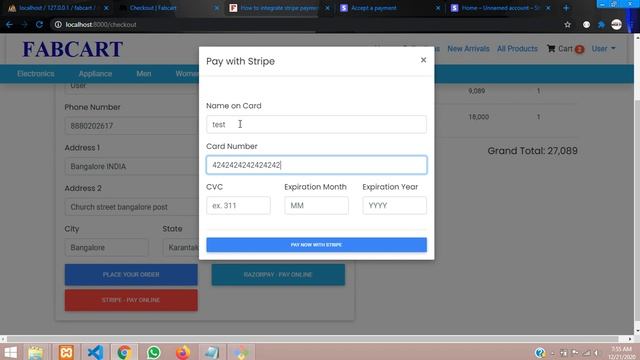
Task: Click the Address 2 field
Action: [131, 207]
